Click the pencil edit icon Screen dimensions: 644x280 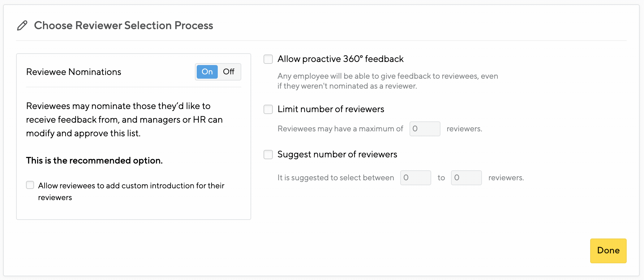click(x=22, y=25)
